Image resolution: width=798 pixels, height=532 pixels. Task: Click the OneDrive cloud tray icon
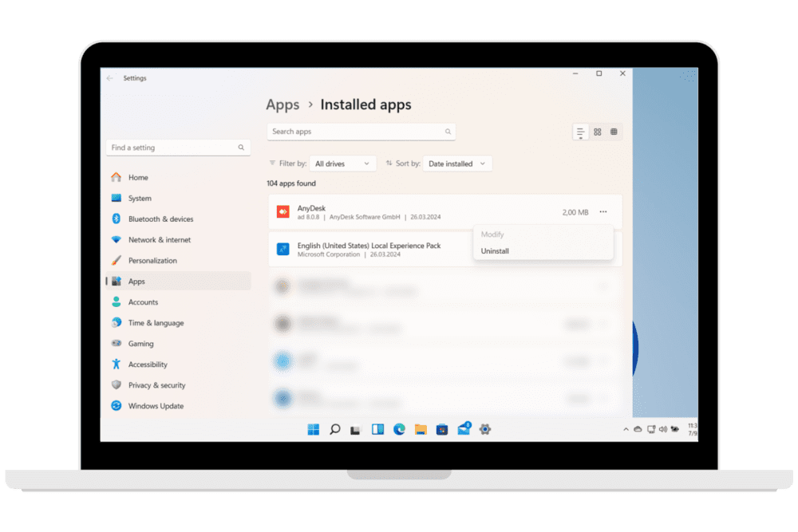click(638, 430)
